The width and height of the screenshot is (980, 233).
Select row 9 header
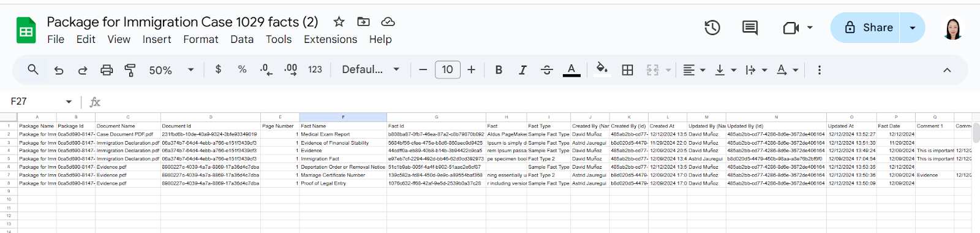(x=9, y=191)
